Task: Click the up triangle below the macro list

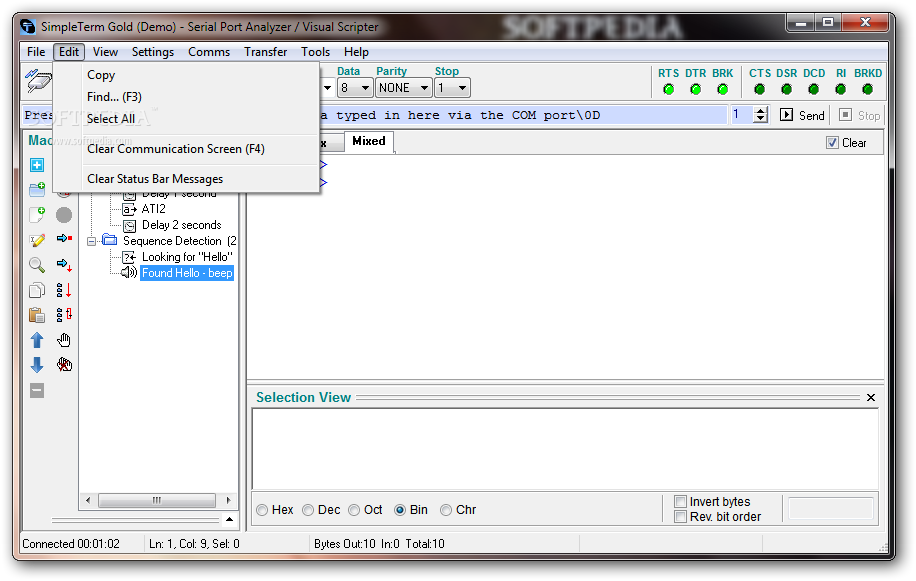Action: pyautogui.click(x=229, y=519)
